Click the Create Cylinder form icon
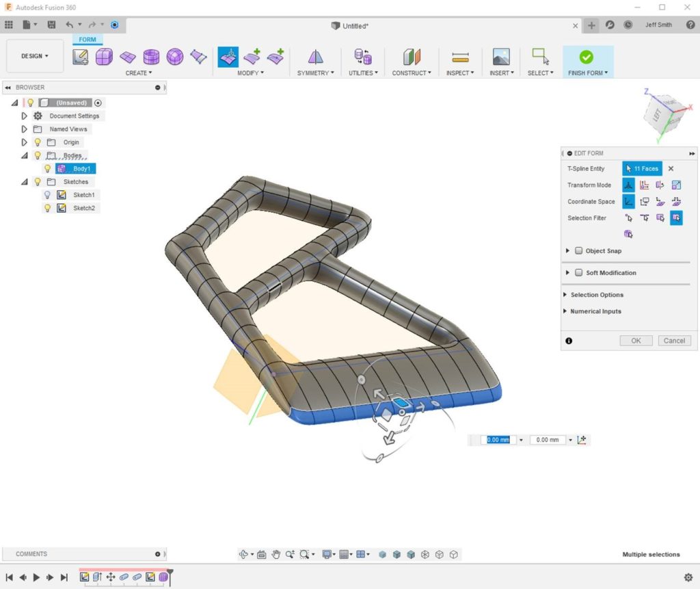Image resolution: width=700 pixels, height=589 pixels. click(x=151, y=57)
